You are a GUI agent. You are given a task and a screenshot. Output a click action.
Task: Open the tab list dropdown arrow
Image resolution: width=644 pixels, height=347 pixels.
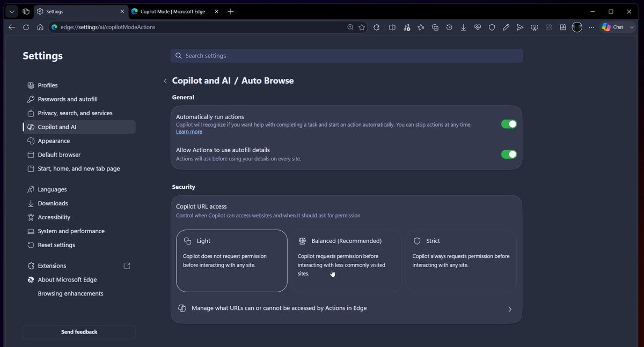[x=11, y=11]
